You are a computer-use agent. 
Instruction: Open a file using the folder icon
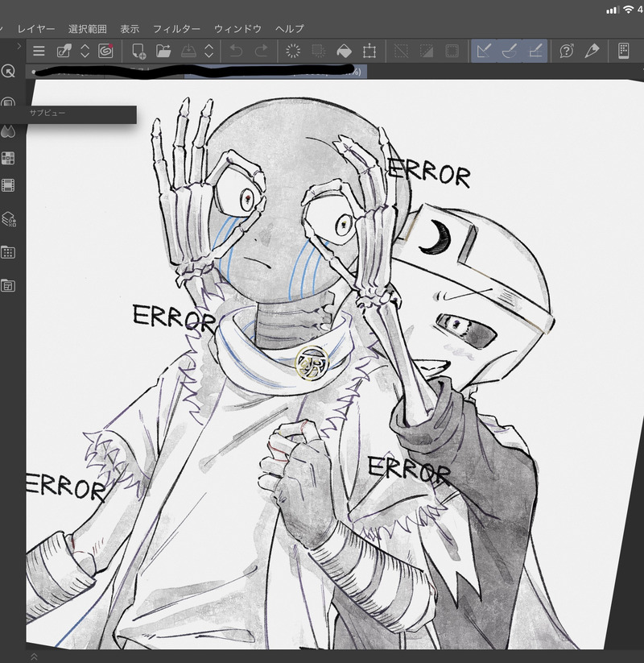point(163,52)
